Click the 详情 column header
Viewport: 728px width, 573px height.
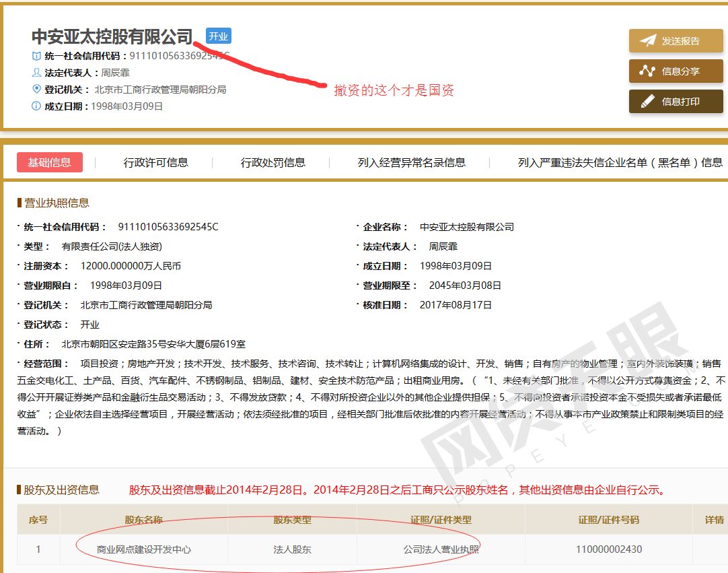coord(714,520)
